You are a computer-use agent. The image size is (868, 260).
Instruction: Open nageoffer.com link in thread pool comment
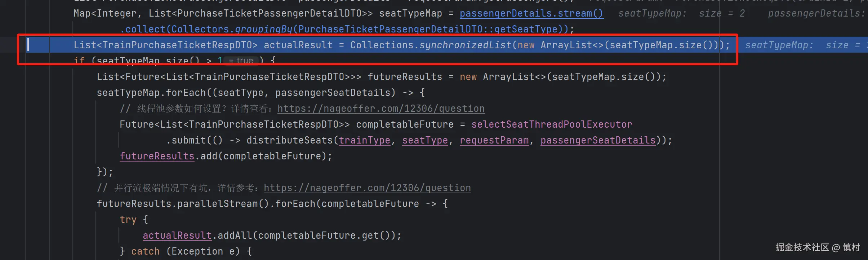pos(381,109)
